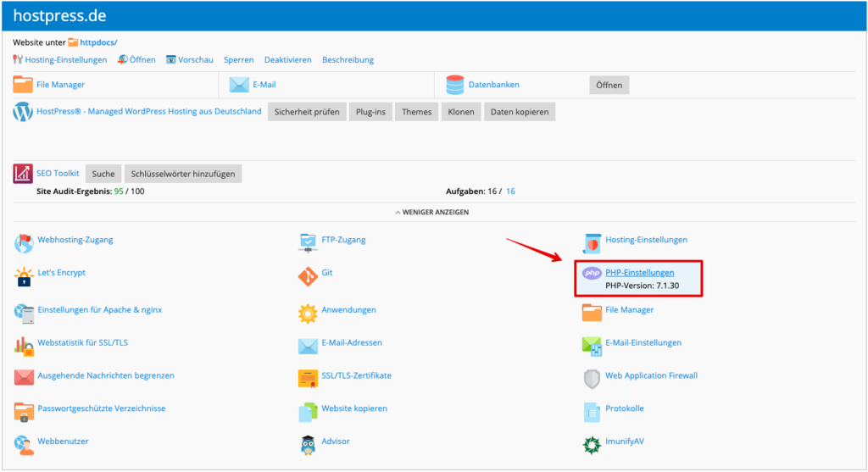Click the ImunifyAV link text
The width and height of the screenshot is (868, 472).
point(625,441)
